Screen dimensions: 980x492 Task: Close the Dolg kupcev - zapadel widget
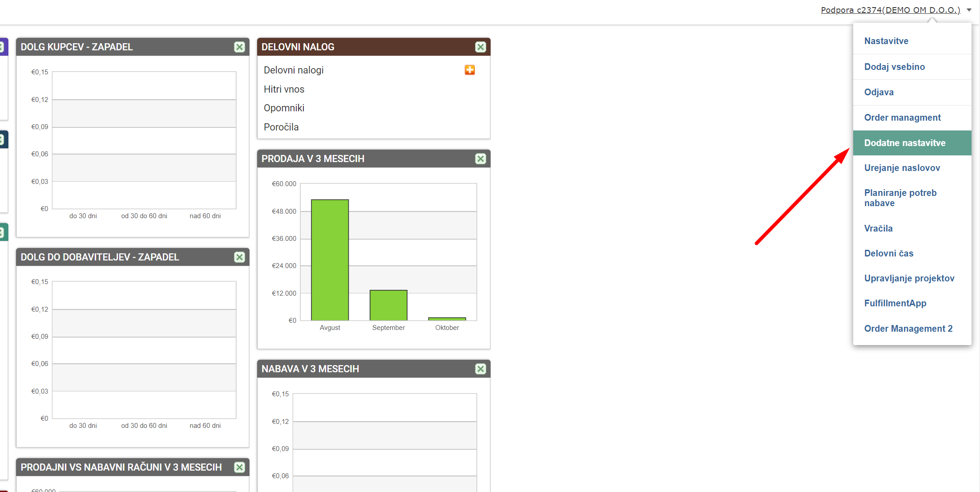point(239,47)
